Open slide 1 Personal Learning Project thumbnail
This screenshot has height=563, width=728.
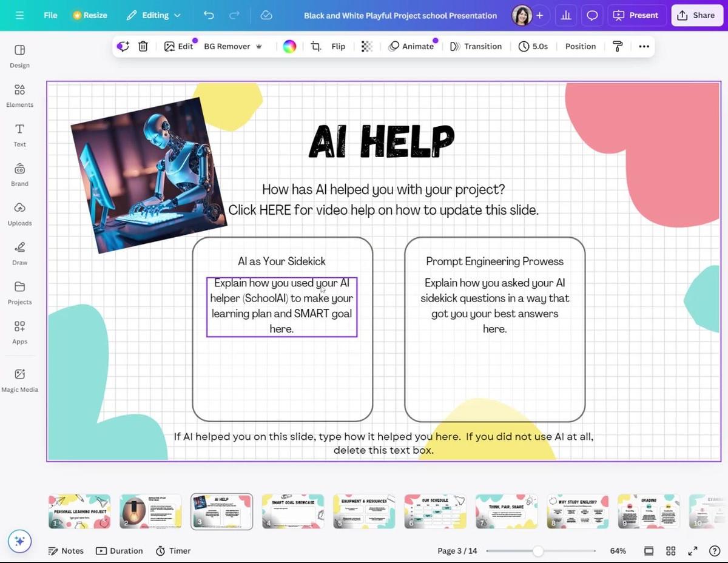[79, 511]
